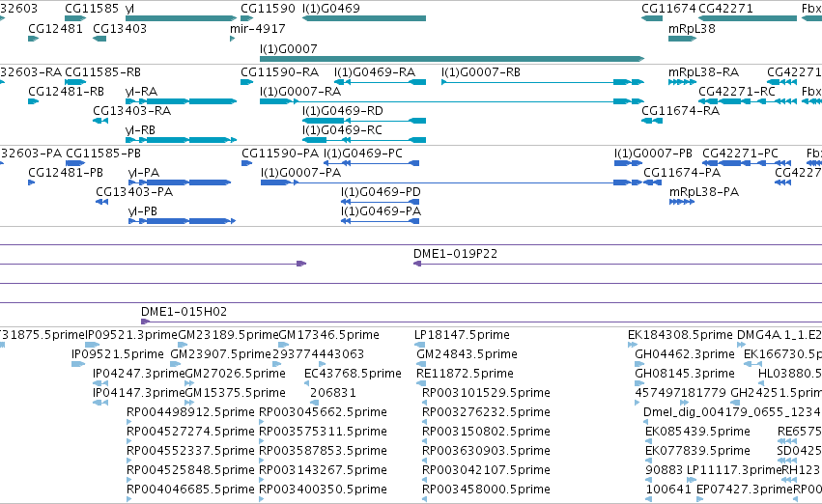
Task: Open protein mRpL38-PA
Action: [704, 192]
